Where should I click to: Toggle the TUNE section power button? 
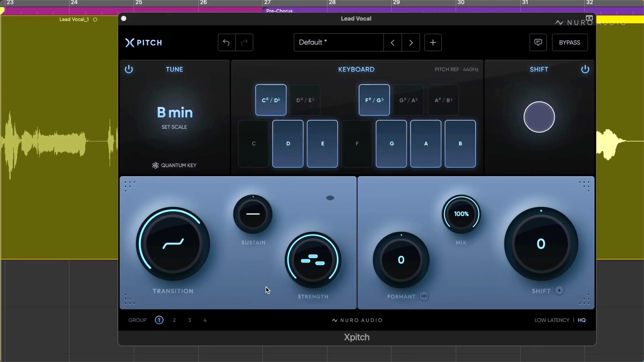coord(129,69)
